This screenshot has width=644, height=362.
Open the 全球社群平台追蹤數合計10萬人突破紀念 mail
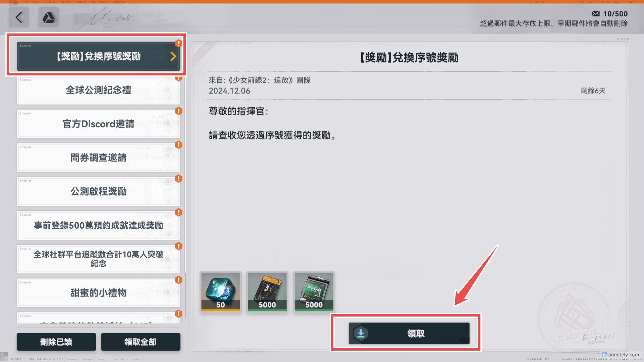tap(99, 259)
